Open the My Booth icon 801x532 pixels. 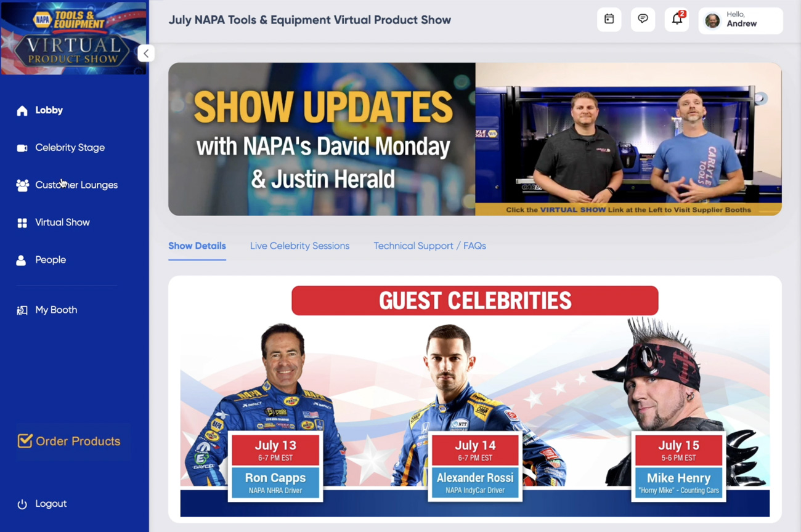[x=22, y=310]
